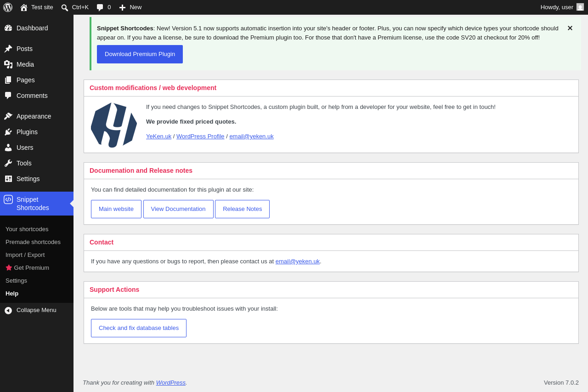Screen dimensions: 588x392
Task: Click 'We provide fixed priced quotes.' text
Action: (191, 122)
